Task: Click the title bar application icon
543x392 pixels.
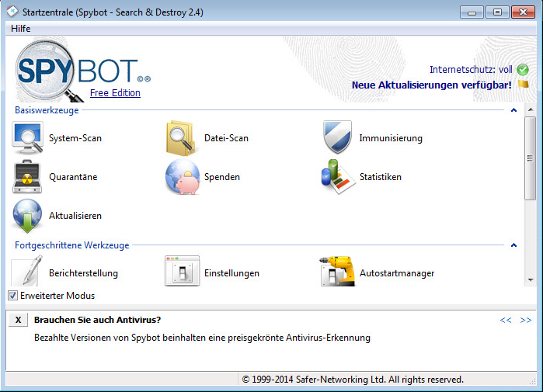Action: point(12,12)
